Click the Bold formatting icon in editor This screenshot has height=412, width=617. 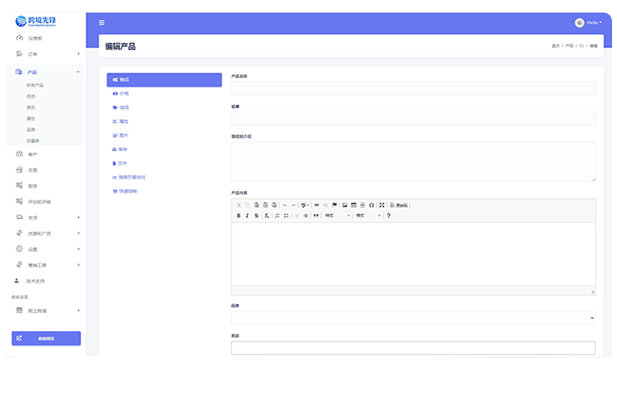239,215
